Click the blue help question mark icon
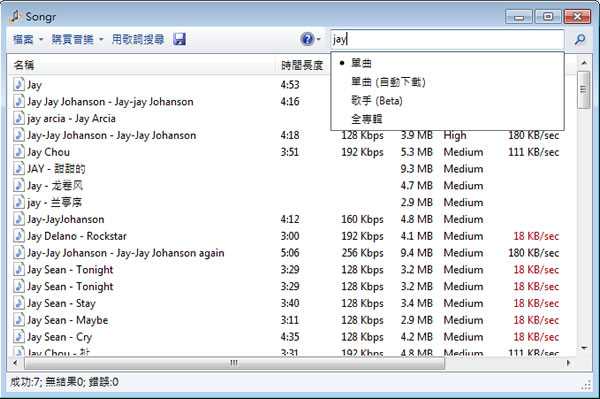Screen dimensions: 600x399 tap(307, 39)
